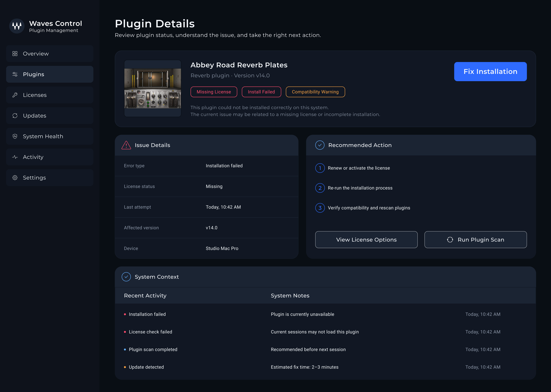Click the System Notes column header
The image size is (551, 392).
(x=290, y=296)
